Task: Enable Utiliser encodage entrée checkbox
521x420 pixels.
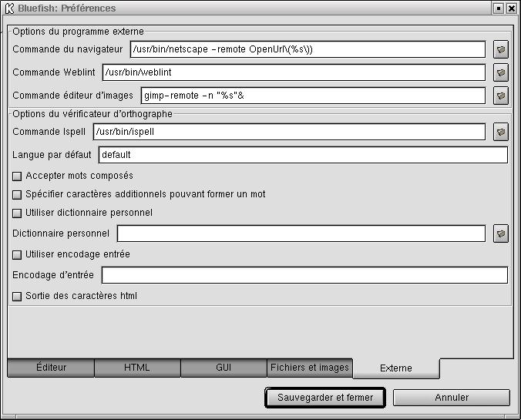Action: click(18, 255)
